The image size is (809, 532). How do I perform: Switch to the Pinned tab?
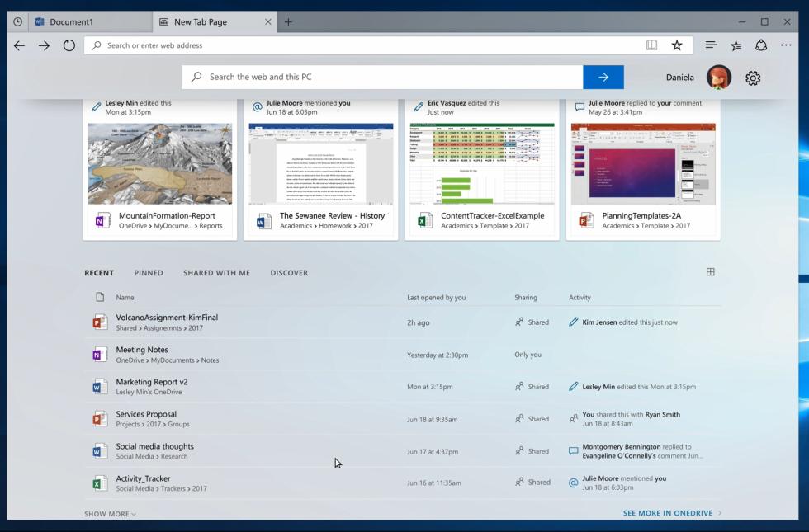coord(149,273)
